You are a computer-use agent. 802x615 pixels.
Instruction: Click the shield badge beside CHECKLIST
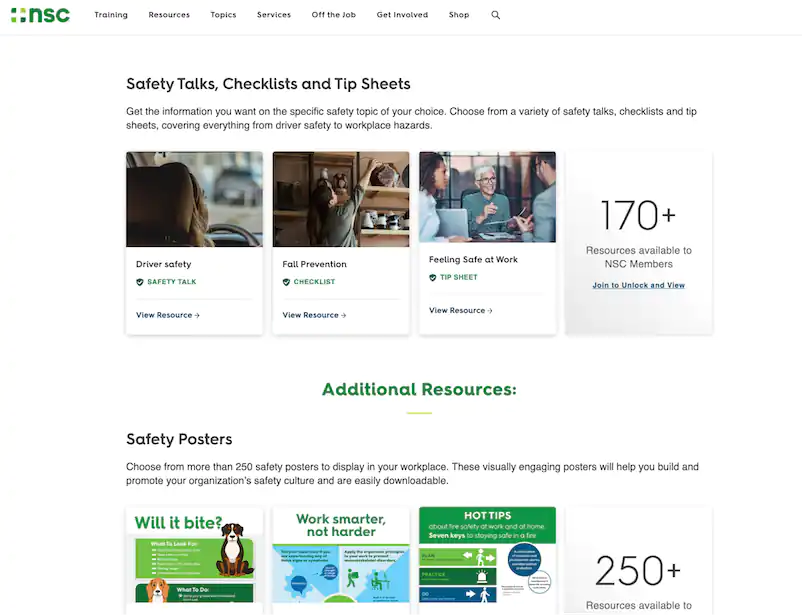coord(287,282)
